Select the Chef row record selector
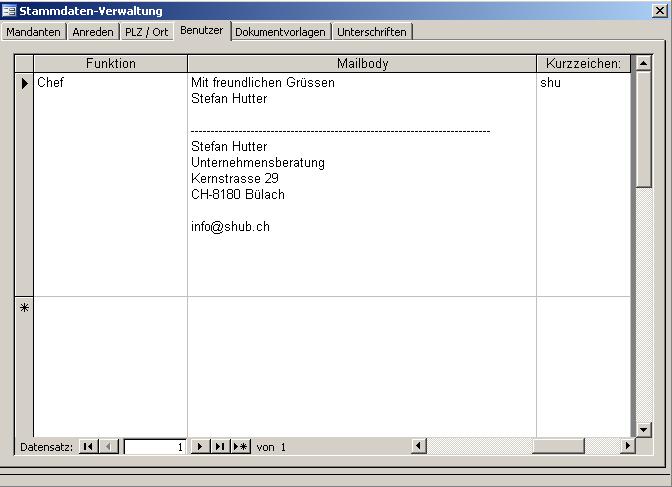 (24, 83)
